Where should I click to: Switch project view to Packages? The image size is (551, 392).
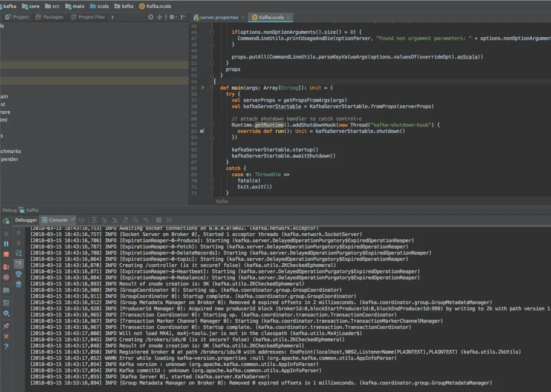pos(49,17)
